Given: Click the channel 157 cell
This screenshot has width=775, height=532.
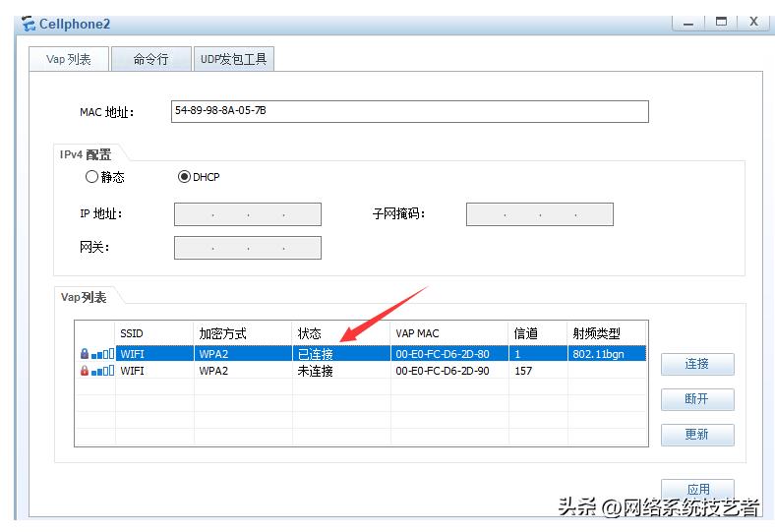Looking at the screenshot, I should [538, 371].
